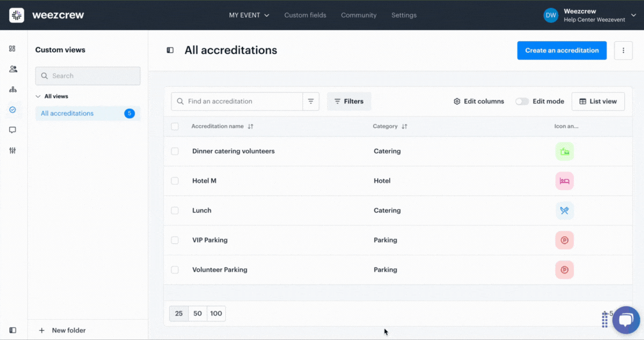Click Edit columns
The height and width of the screenshot is (340, 644).
479,101
